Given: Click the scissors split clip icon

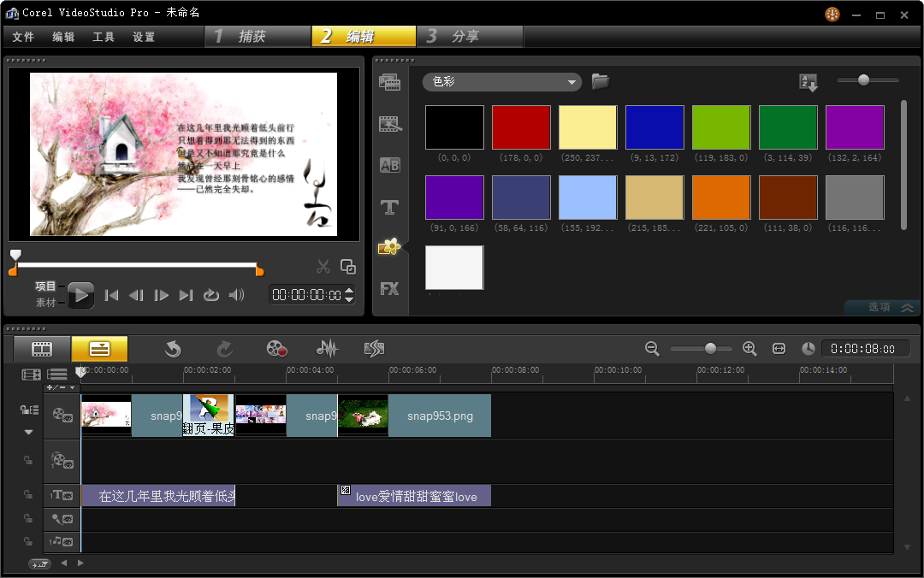Looking at the screenshot, I should point(323,267).
